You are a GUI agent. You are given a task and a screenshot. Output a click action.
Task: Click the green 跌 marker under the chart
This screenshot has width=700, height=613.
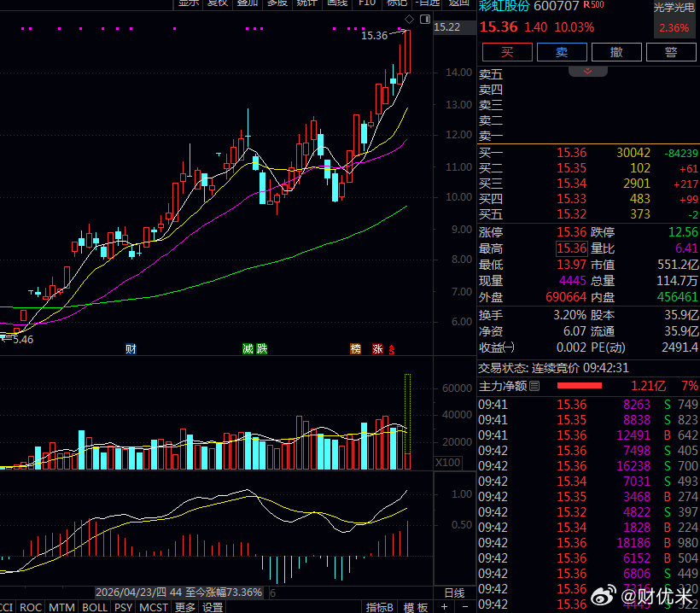click(262, 348)
